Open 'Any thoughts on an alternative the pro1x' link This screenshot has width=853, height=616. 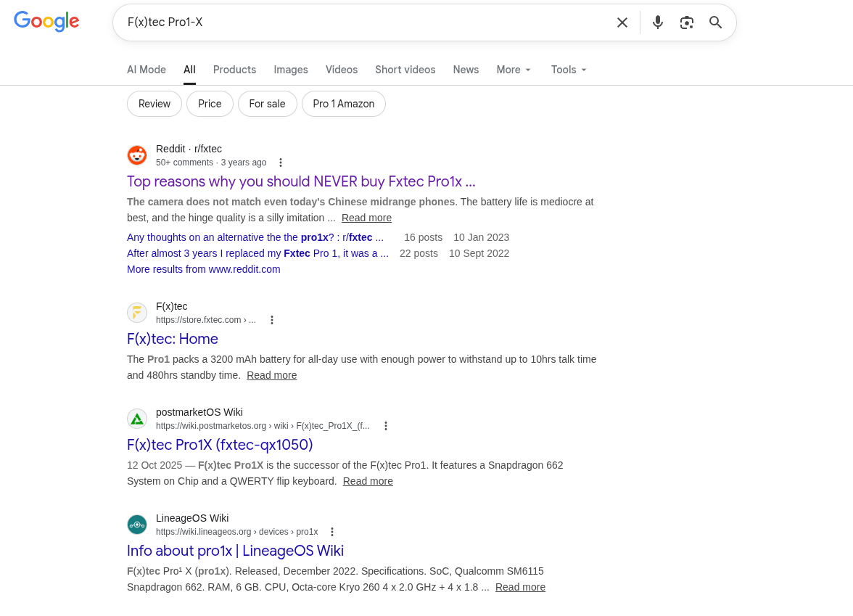click(x=255, y=237)
